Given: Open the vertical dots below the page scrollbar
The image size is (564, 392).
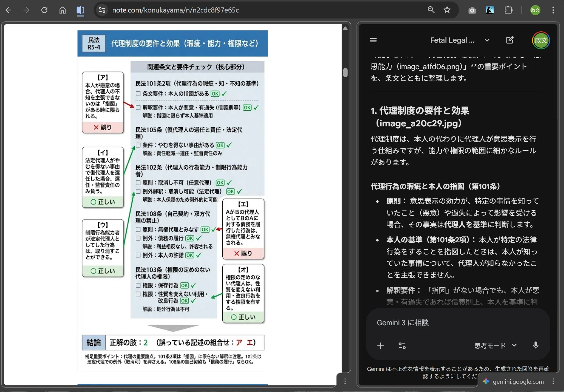Looking at the screenshot, I should [345, 381].
